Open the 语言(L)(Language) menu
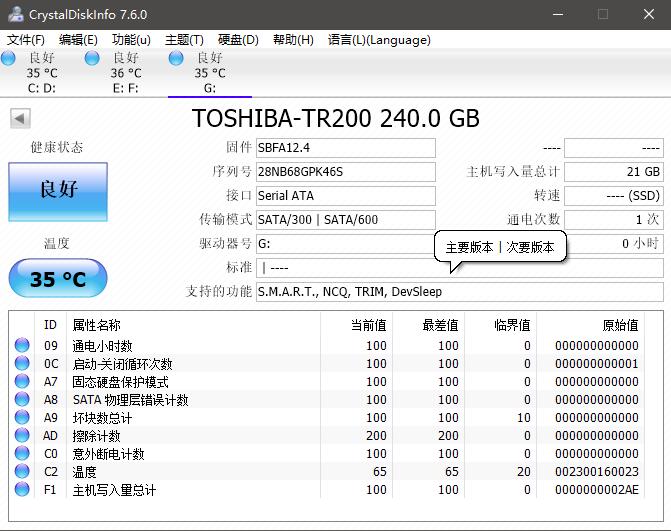 coord(379,40)
